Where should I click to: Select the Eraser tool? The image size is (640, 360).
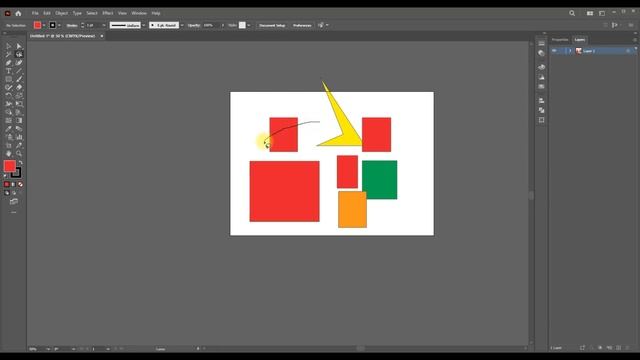pos(19,87)
